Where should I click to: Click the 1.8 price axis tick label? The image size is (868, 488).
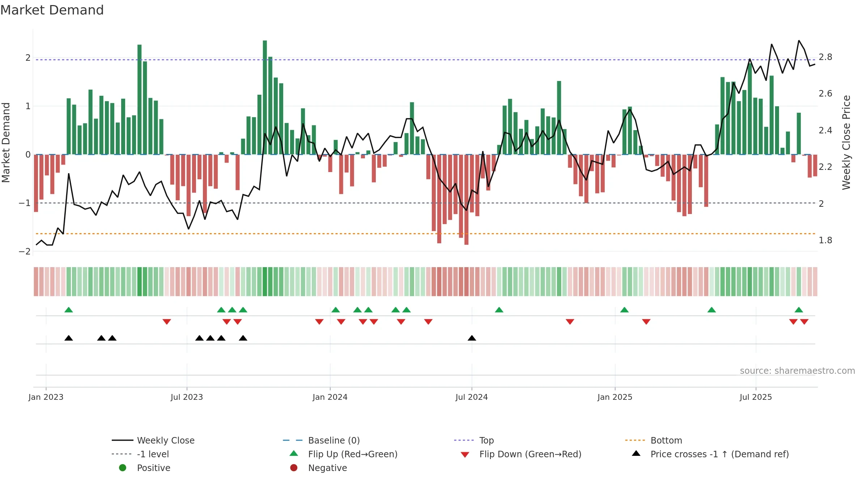point(825,240)
